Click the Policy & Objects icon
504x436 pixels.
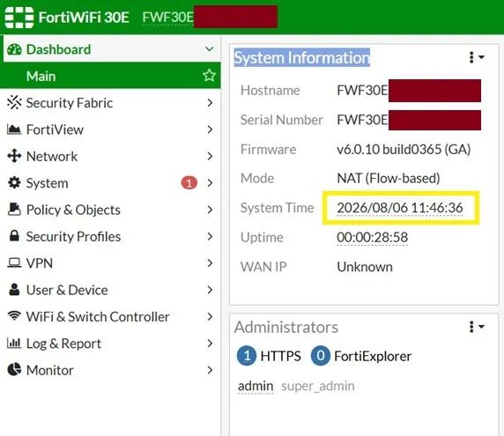tap(14, 209)
